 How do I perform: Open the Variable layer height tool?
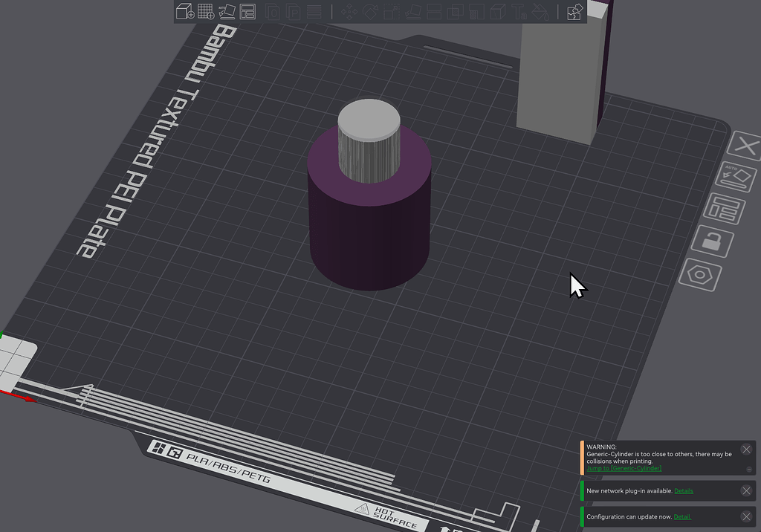(x=314, y=11)
